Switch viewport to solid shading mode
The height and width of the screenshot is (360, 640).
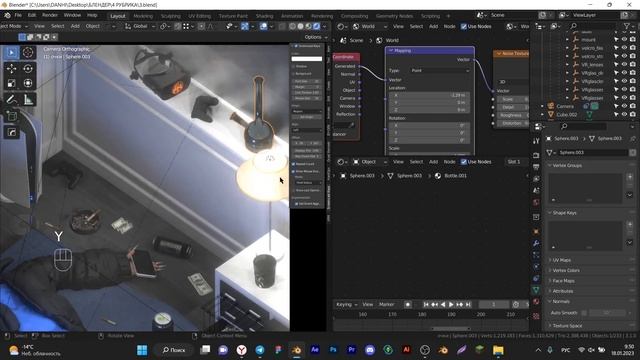click(x=300, y=26)
